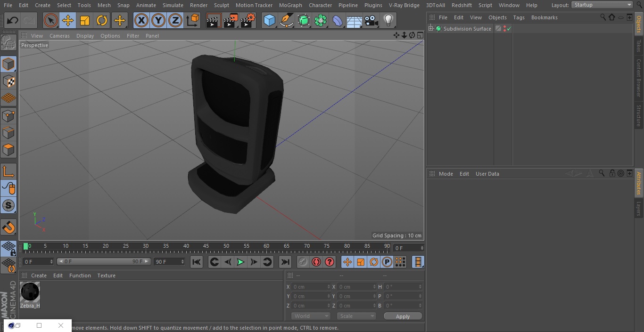Click the Undo arrow icon
Viewport: 644px width, 332px height.
[x=12, y=20]
